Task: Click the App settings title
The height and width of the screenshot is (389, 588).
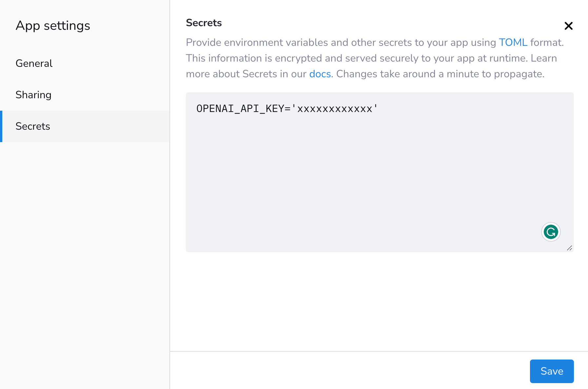Action: (x=53, y=26)
